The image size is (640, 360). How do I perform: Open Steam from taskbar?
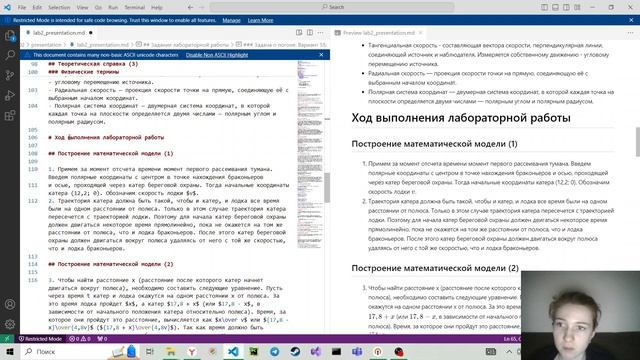pos(295,351)
